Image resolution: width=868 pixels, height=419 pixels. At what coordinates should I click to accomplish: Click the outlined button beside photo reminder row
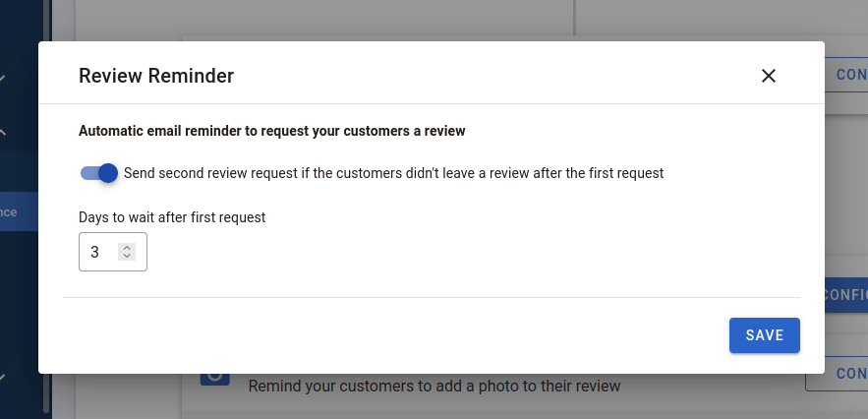tap(837, 374)
